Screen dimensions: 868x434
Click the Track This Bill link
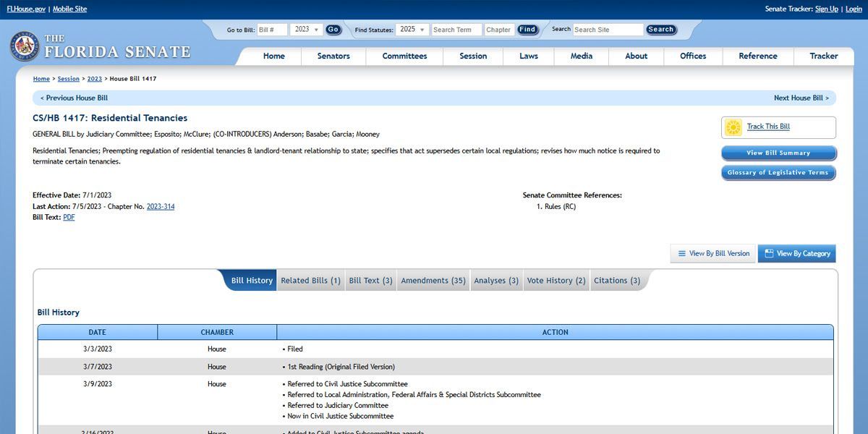pyautogui.click(x=768, y=127)
